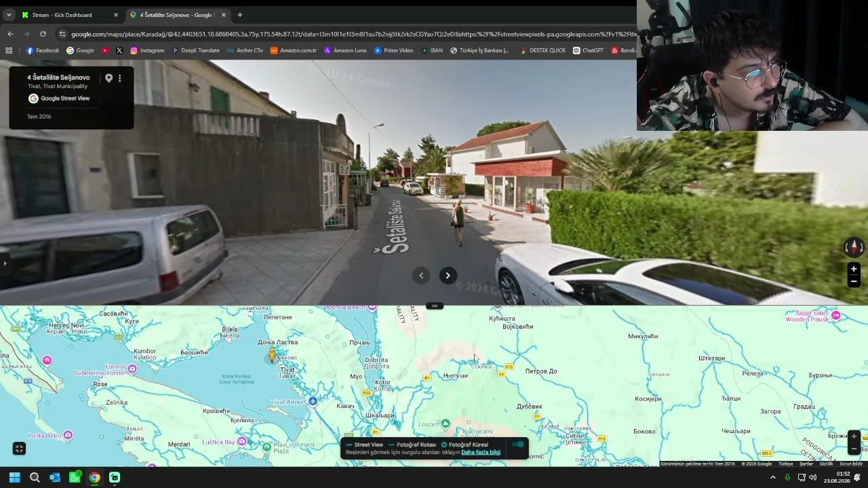
Task: Open Windows taskbar search
Action: coord(35,477)
